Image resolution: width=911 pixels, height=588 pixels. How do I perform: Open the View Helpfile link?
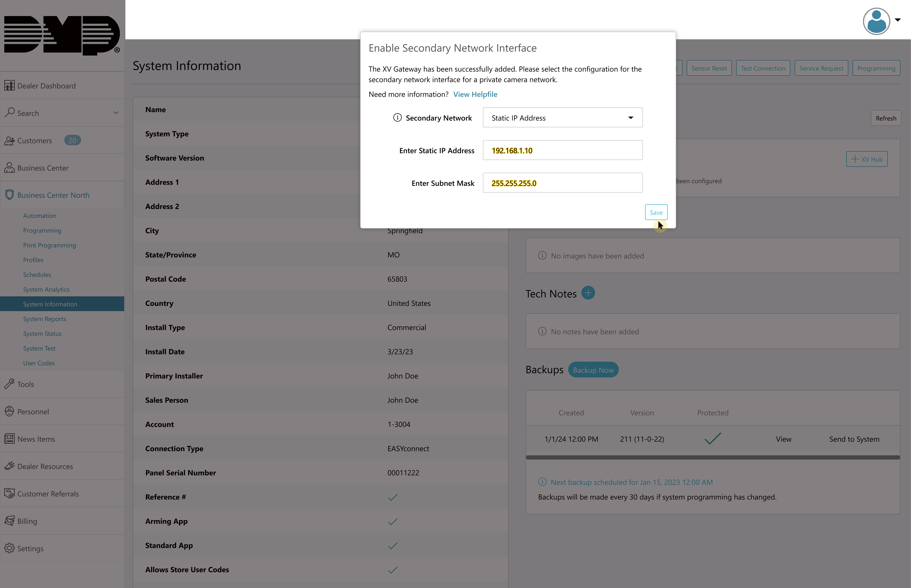click(x=475, y=94)
